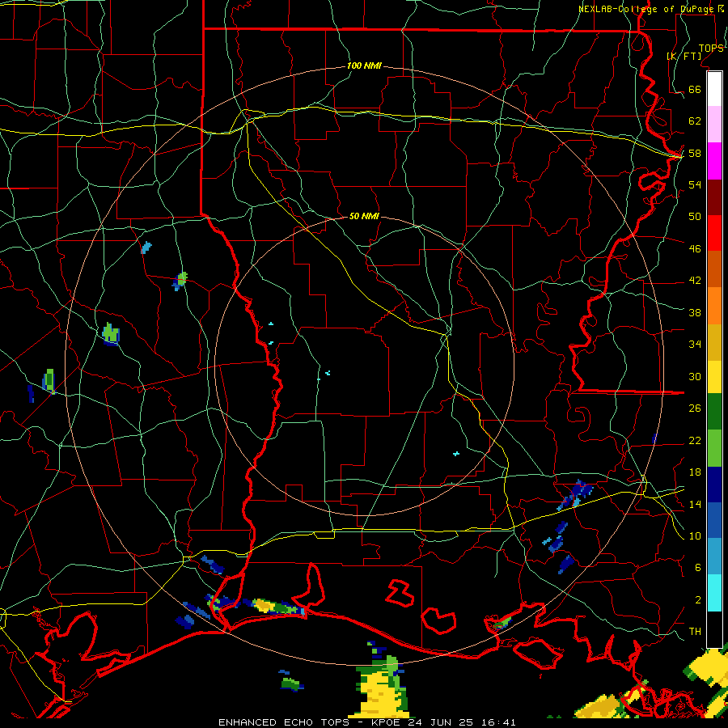Screen dimensions: 728x728
Task: Click the 'ENHANCED ECHO TOPS' caption text
Action: tap(284, 722)
